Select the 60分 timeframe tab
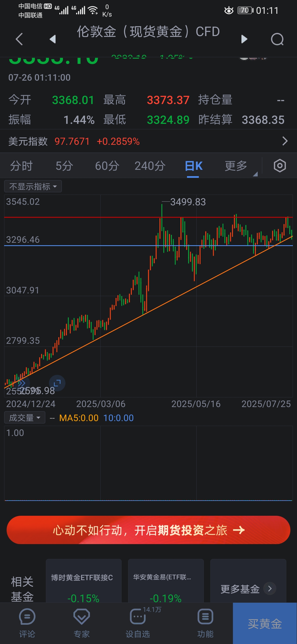Image resolution: width=297 pixels, height=644 pixels. 107,166
